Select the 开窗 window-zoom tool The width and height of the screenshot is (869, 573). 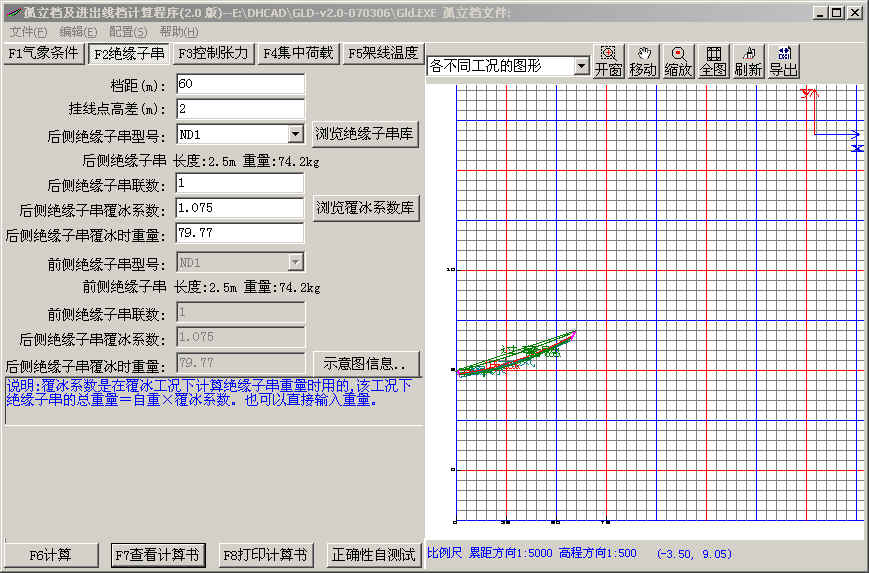[609, 62]
